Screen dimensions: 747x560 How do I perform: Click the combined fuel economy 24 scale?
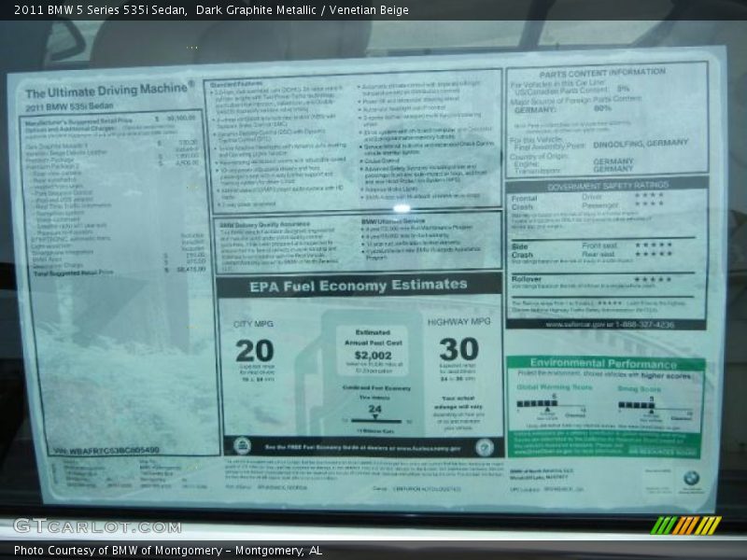point(376,421)
